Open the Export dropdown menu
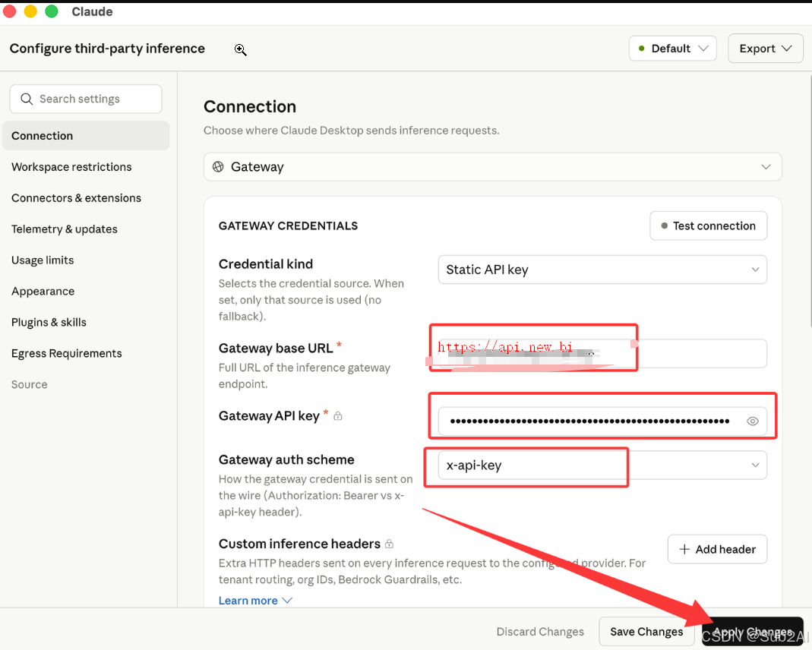The image size is (812, 650). coord(766,49)
